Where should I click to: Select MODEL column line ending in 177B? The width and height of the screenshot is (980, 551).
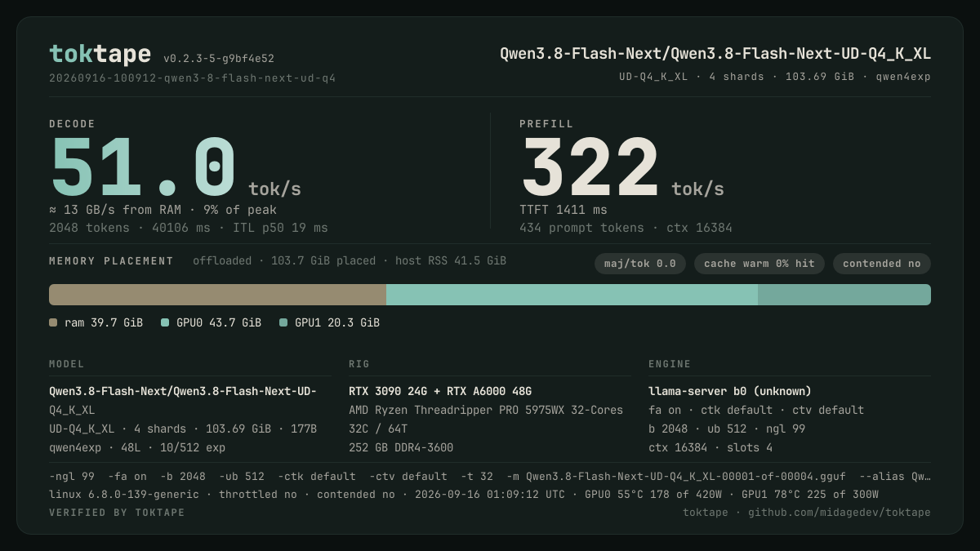pyautogui.click(x=183, y=429)
